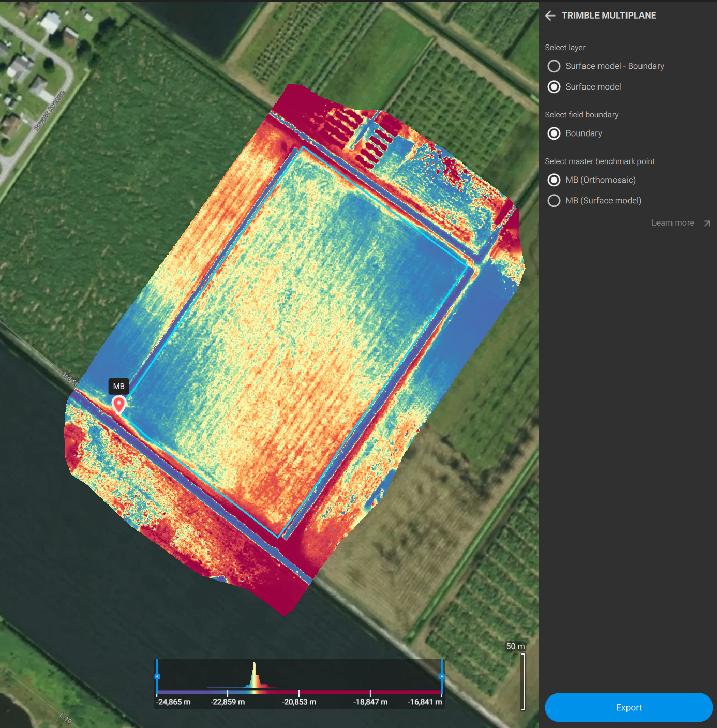
Task: Enable the Surface model layer option
Action: coord(554,87)
